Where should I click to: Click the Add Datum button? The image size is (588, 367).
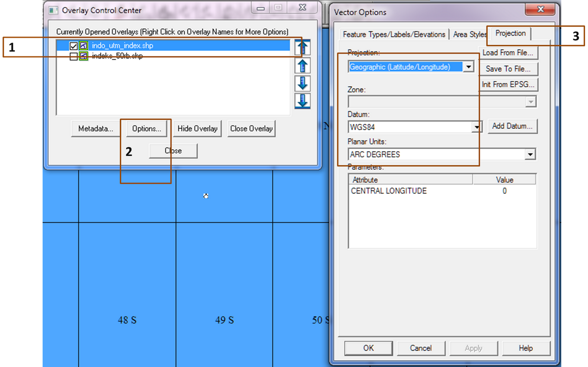512,126
